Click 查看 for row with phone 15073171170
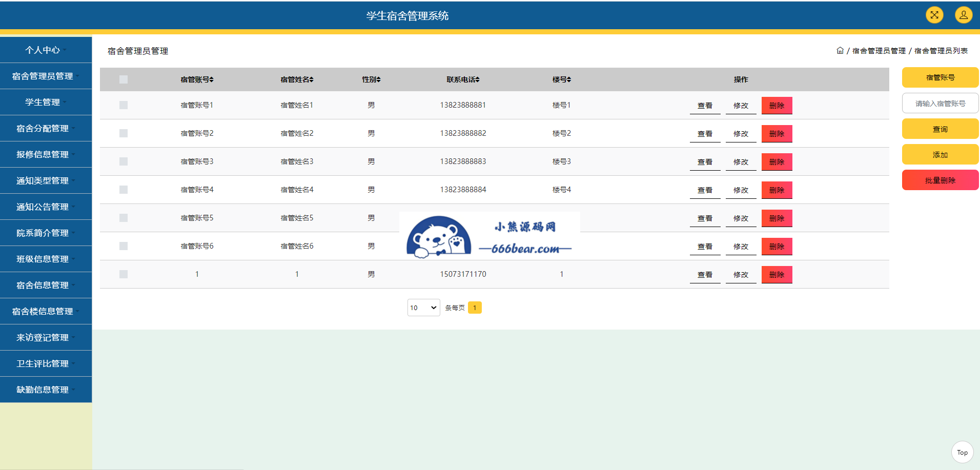Image resolution: width=980 pixels, height=470 pixels. (x=705, y=275)
